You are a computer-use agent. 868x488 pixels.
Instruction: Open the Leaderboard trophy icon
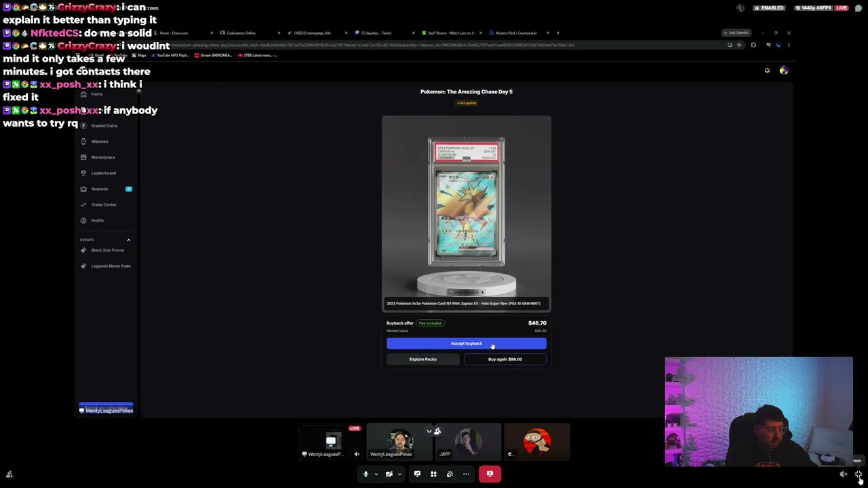click(x=83, y=173)
